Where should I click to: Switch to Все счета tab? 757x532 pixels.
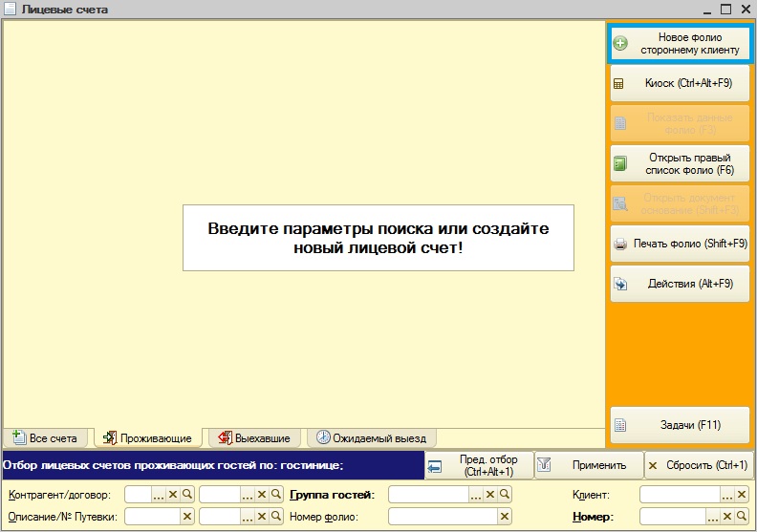coord(45,438)
